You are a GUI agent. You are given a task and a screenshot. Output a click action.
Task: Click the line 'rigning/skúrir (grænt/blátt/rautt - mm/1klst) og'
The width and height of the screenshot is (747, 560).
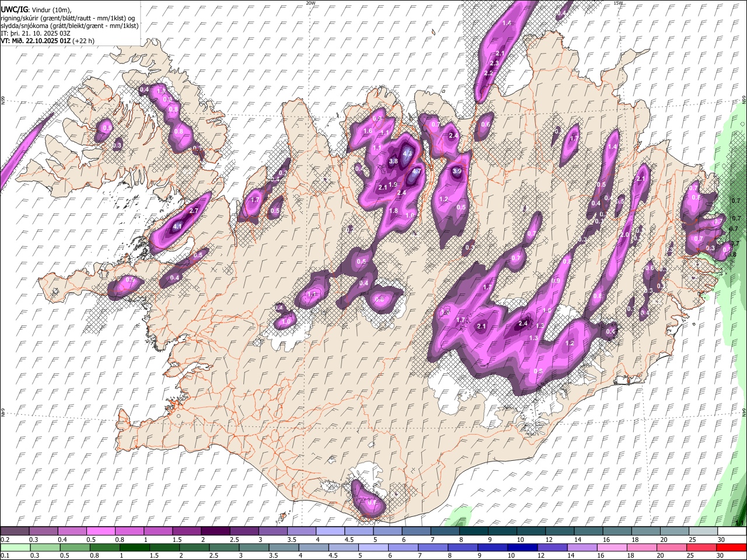click(68, 18)
